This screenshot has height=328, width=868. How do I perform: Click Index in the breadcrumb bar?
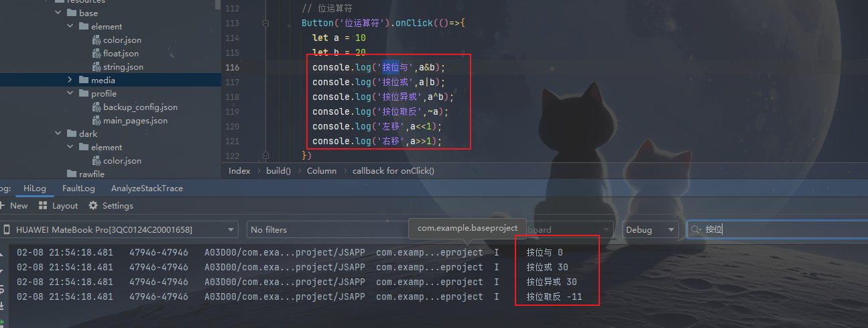click(x=239, y=170)
